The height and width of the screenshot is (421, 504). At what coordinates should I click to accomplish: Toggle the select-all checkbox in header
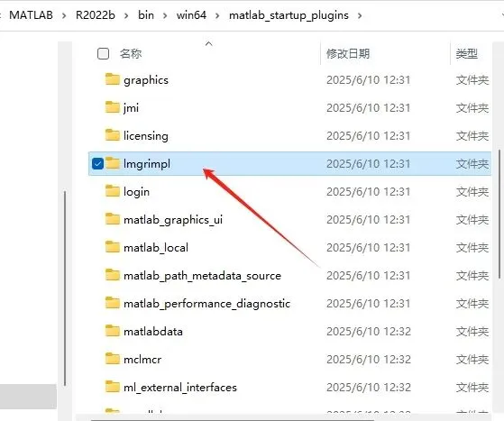[103, 54]
